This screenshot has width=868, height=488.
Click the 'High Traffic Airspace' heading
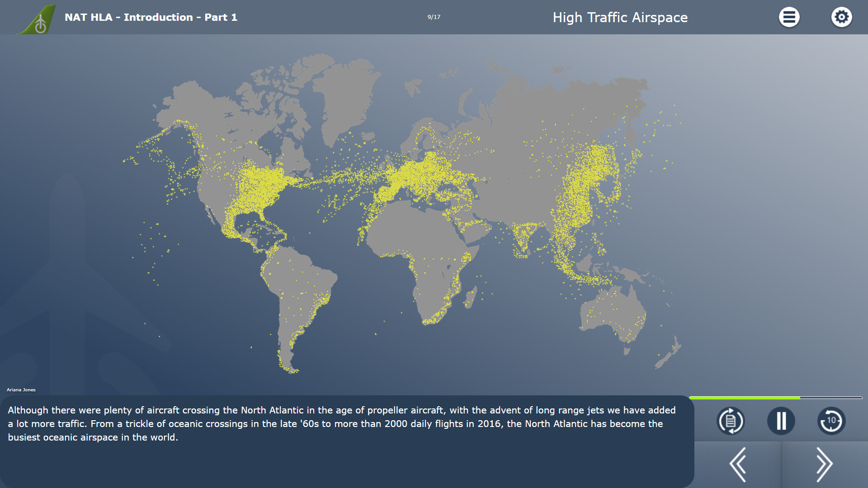point(620,18)
